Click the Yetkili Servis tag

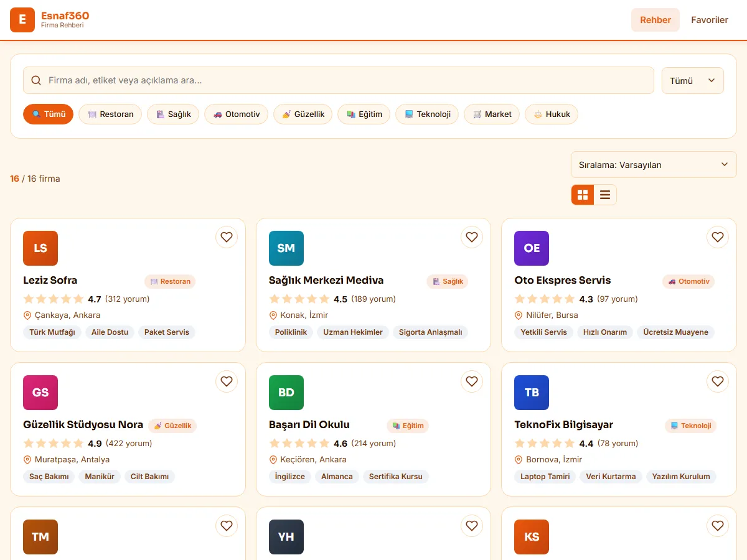[543, 332]
